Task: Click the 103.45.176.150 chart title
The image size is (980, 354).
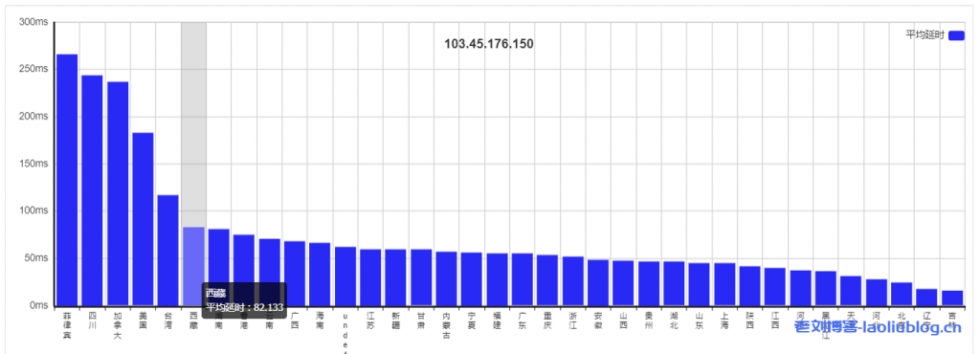Action: [489, 44]
